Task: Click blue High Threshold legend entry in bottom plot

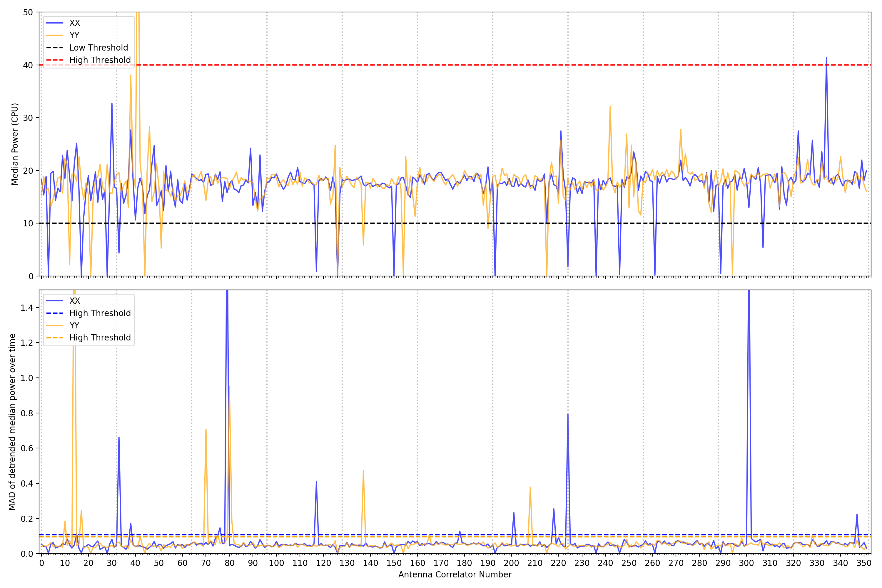Action: click(x=100, y=313)
